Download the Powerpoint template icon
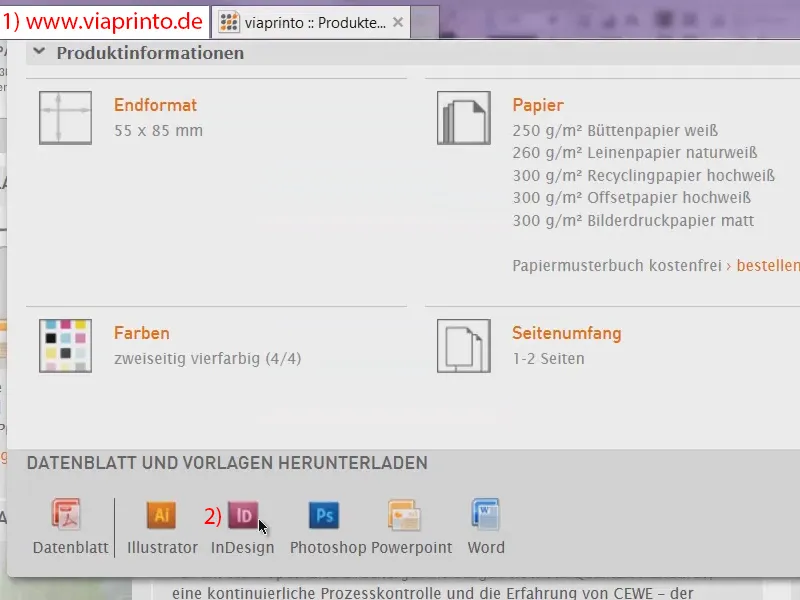800x600 pixels. coord(404,515)
